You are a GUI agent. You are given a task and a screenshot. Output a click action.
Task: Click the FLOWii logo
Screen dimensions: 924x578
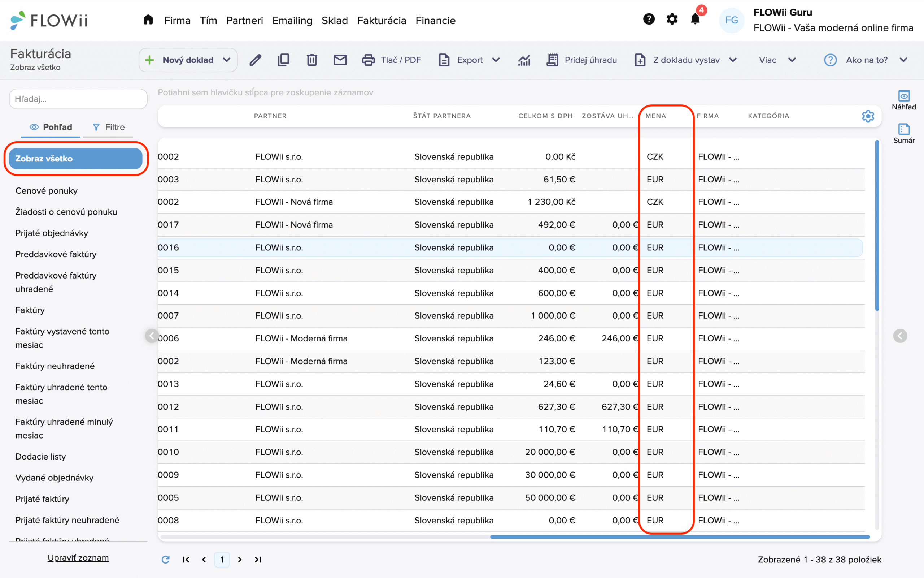tap(49, 20)
